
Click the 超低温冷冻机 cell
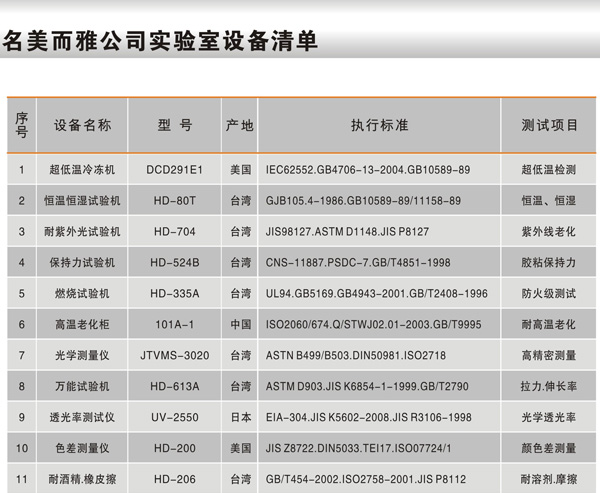[x=82, y=170]
